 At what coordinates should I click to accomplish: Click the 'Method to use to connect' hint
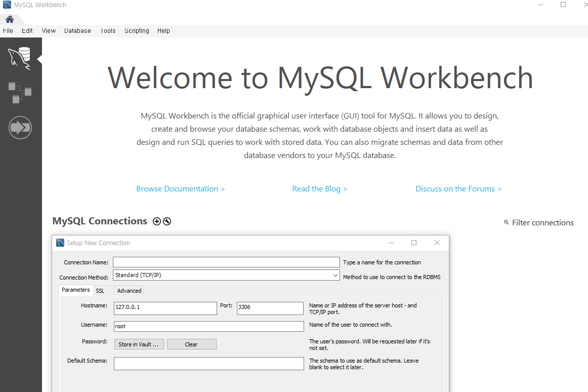[392, 277]
